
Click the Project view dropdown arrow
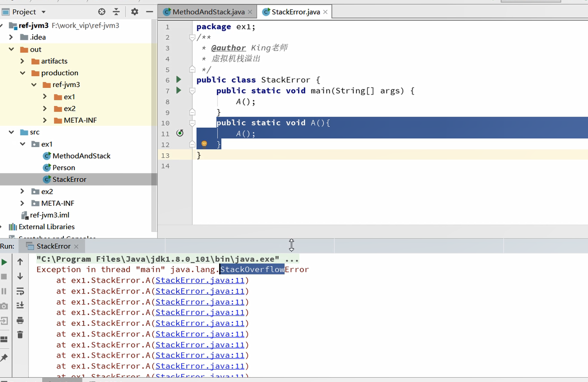pyautogui.click(x=44, y=12)
